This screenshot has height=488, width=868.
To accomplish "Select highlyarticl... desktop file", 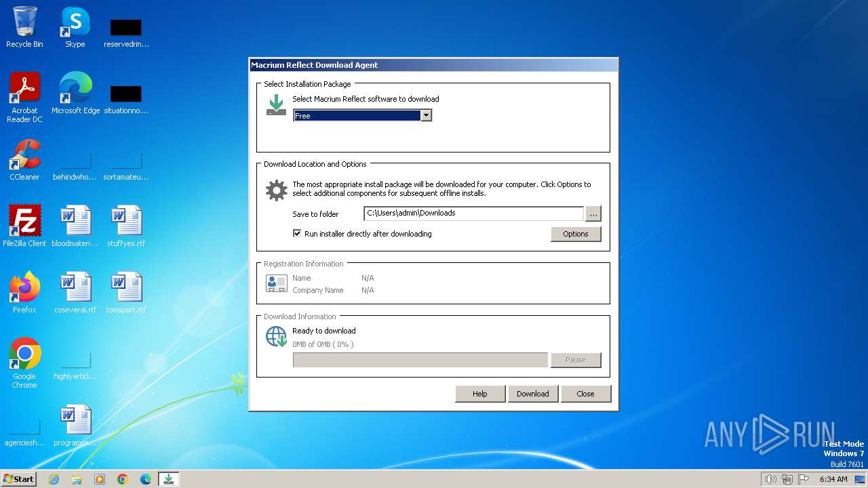I will [x=75, y=366].
